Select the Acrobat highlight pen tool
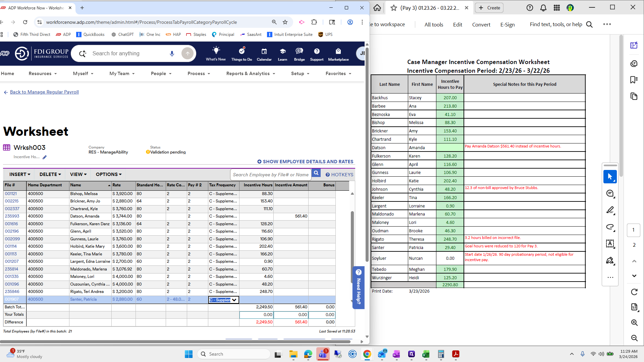 pyautogui.click(x=610, y=210)
